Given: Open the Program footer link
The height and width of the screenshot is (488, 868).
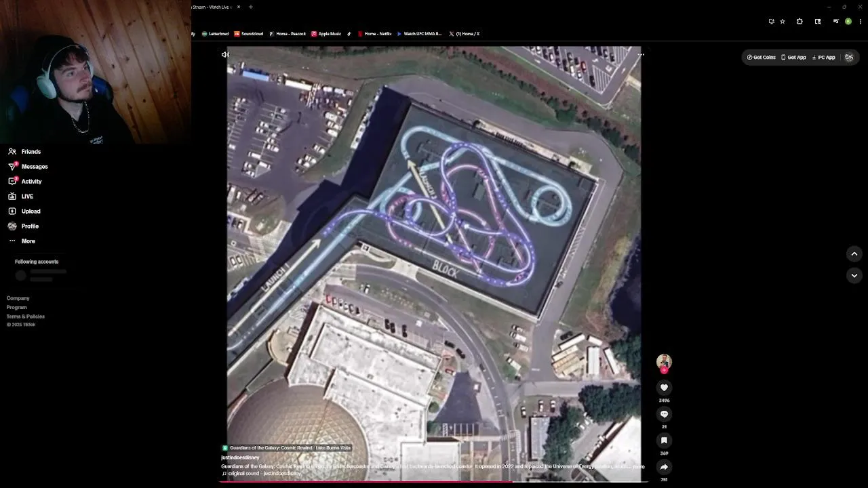Looking at the screenshot, I should point(17,308).
